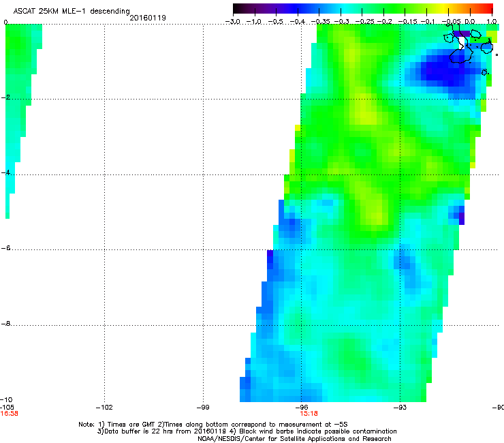Select latitude label -10 on left axis
The image size is (504, 443).
(x=7, y=400)
